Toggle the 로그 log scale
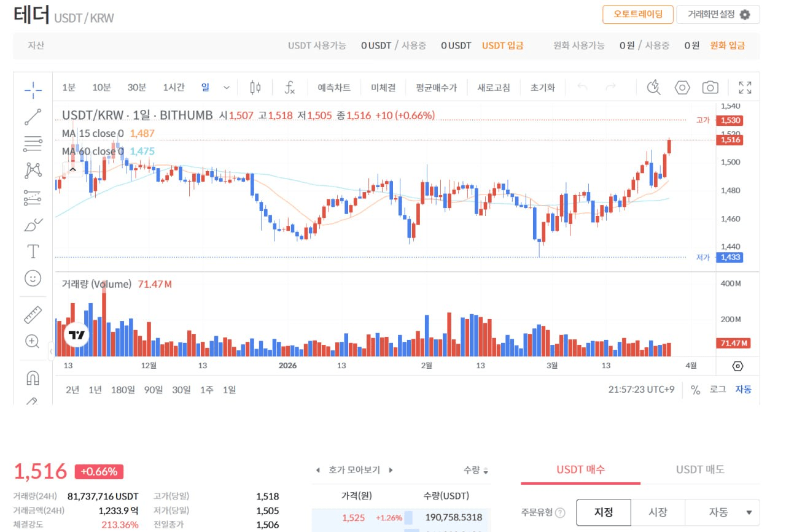Image resolution: width=786 pixels, height=532 pixels. pos(717,390)
